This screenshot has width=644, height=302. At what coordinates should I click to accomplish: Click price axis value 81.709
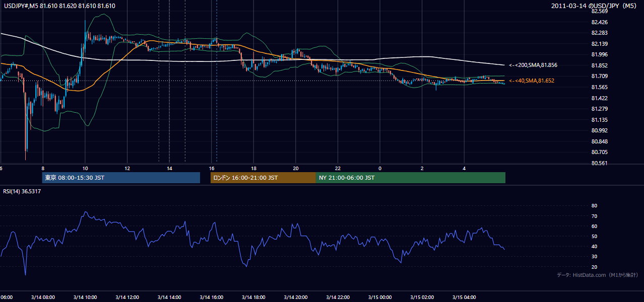point(600,76)
